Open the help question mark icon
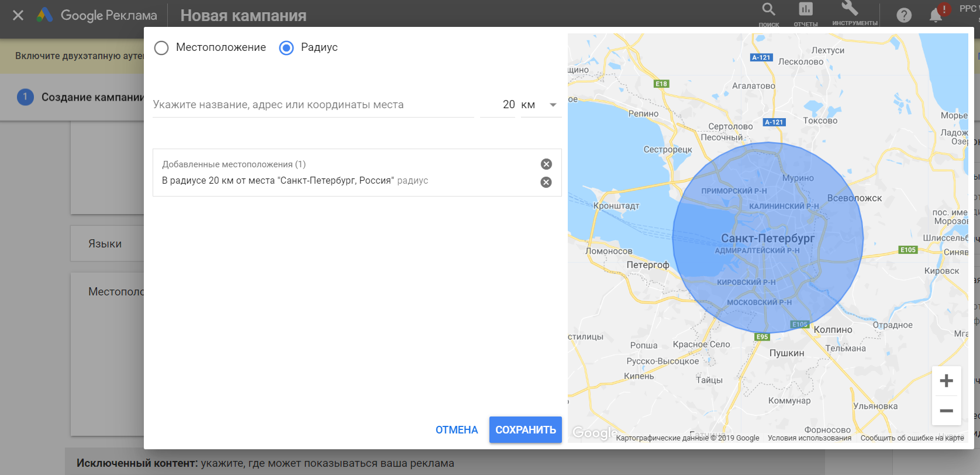 click(904, 15)
